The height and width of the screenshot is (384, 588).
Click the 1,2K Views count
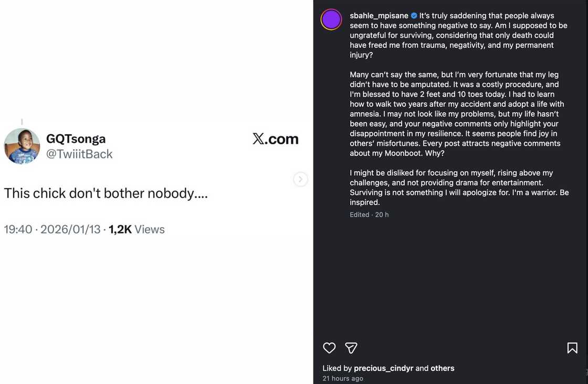[x=136, y=229]
